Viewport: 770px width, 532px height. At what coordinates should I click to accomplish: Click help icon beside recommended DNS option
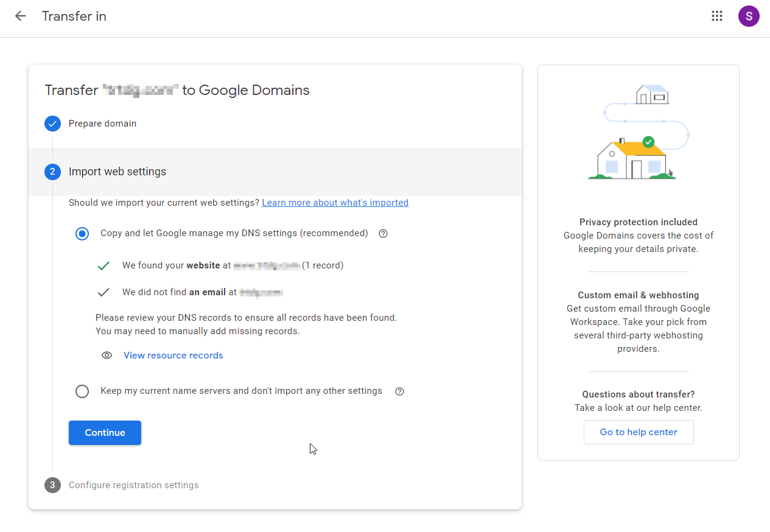tap(383, 234)
